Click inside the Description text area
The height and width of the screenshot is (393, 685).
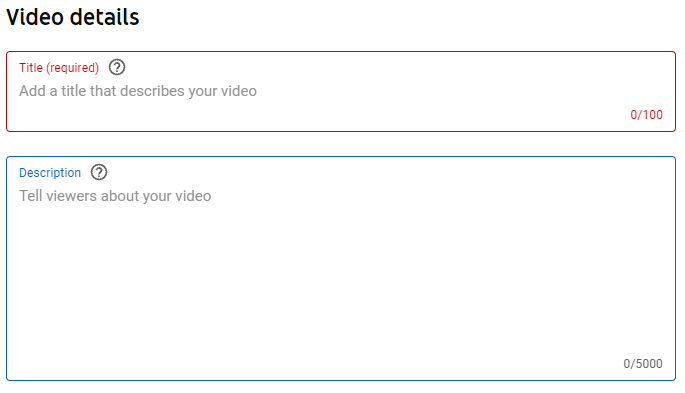click(x=341, y=269)
